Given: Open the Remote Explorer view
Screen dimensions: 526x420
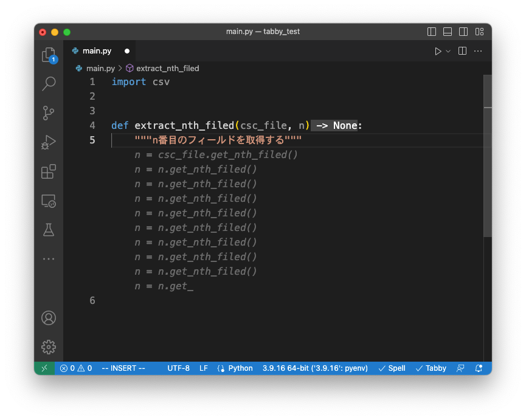Looking at the screenshot, I should pos(49,201).
